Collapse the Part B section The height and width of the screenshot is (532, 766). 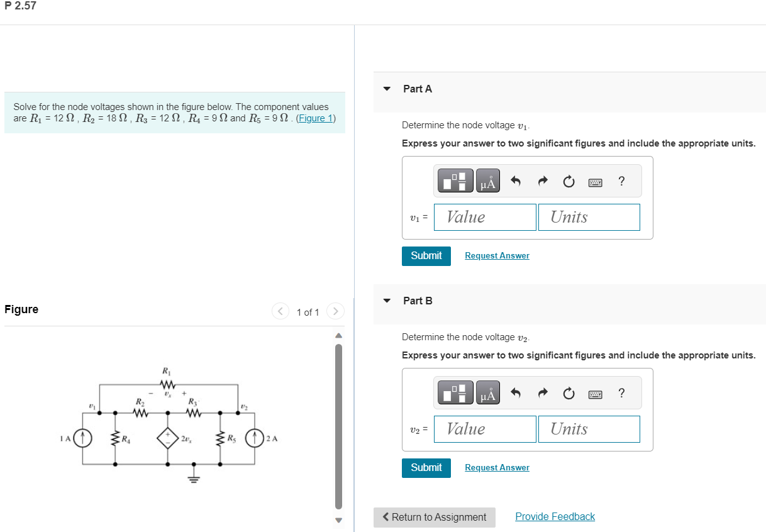(x=386, y=301)
